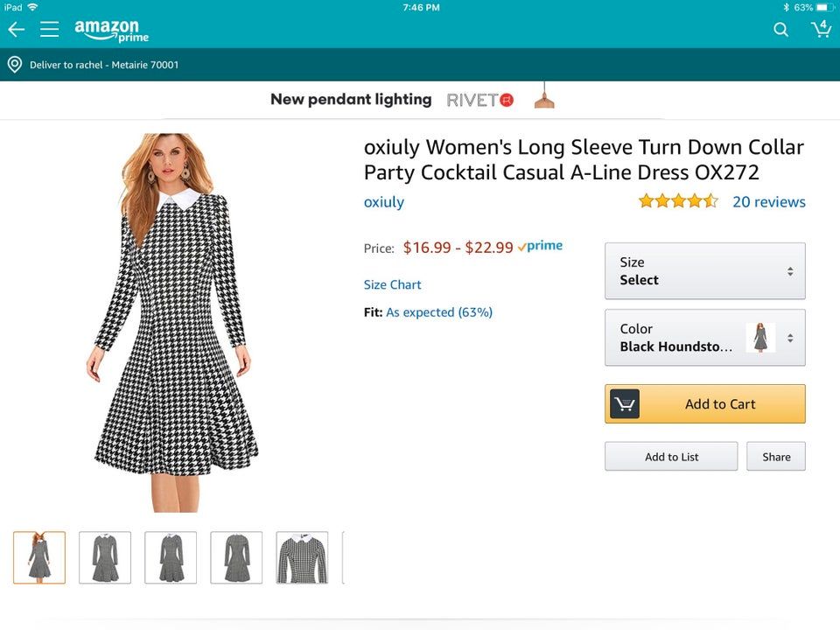Read the 20 reviews
Image resolution: width=840 pixels, height=630 pixels.
768,202
